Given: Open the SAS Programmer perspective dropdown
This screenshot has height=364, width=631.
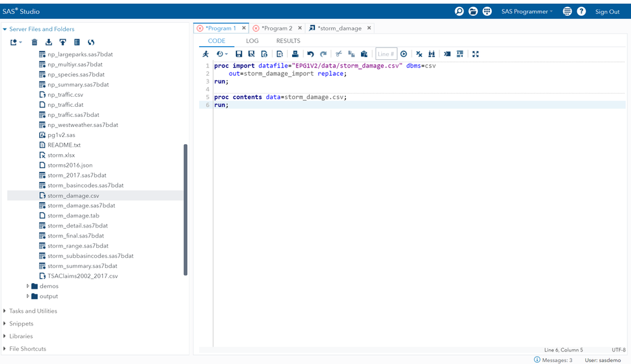Looking at the screenshot, I should point(527,11).
